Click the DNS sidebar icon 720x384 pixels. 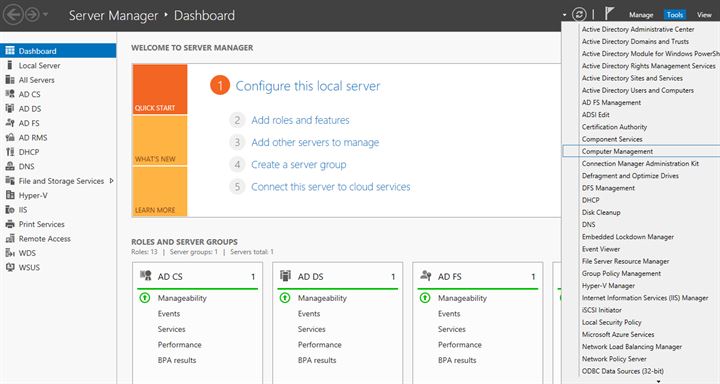tap(10, 166)
